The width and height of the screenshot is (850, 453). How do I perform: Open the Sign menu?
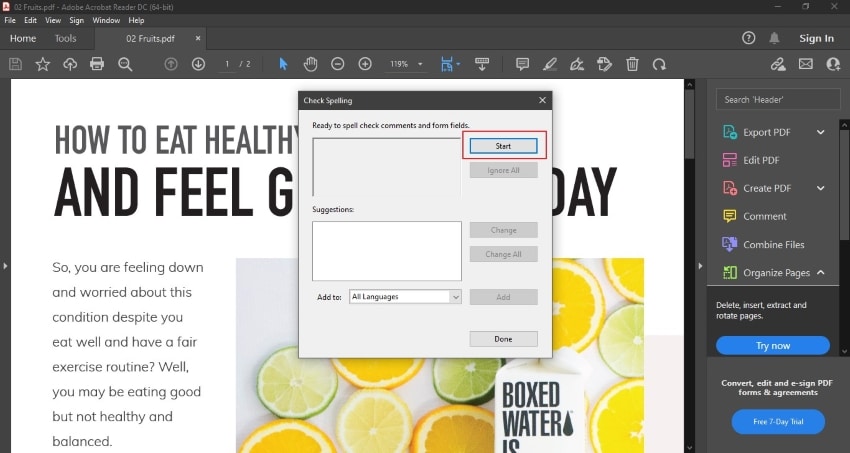tap(76, 20)
